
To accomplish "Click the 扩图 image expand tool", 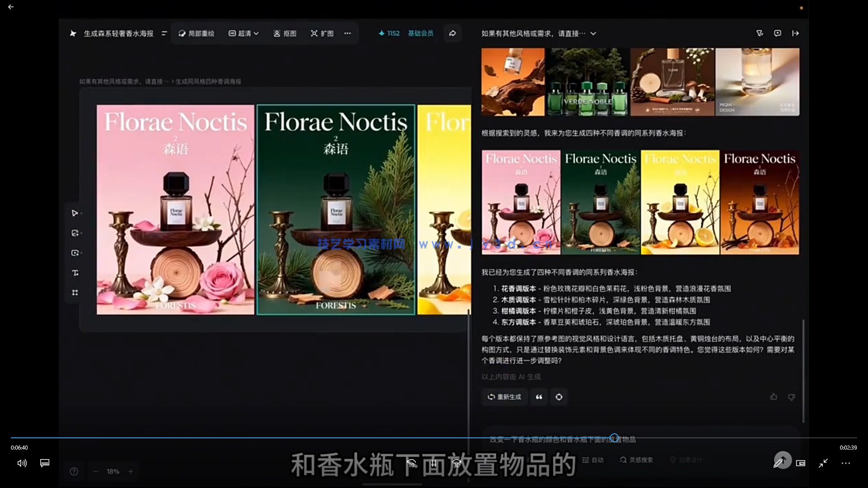I will pyautogui.click(x=322, y=33).
